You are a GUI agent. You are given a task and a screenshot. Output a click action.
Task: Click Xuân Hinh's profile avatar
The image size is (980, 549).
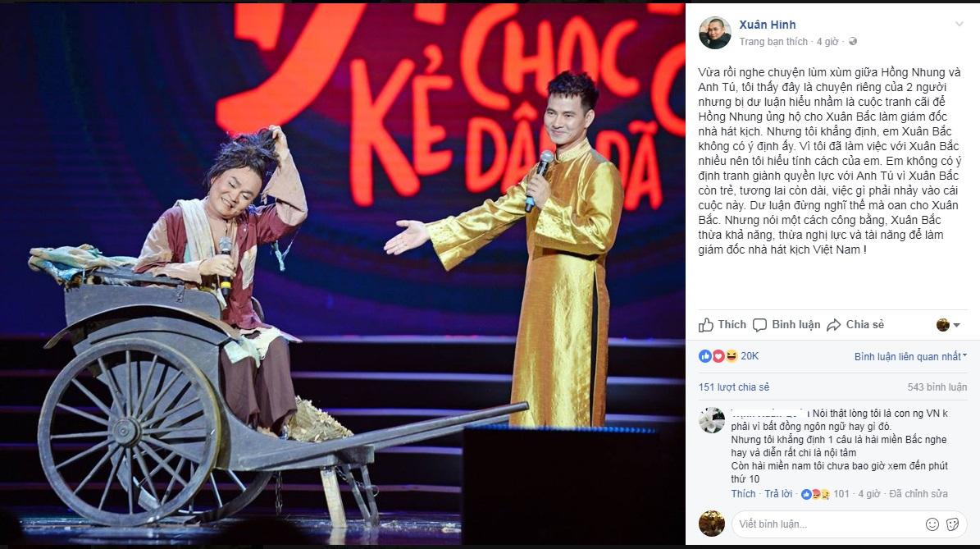(x=714, y=33)
